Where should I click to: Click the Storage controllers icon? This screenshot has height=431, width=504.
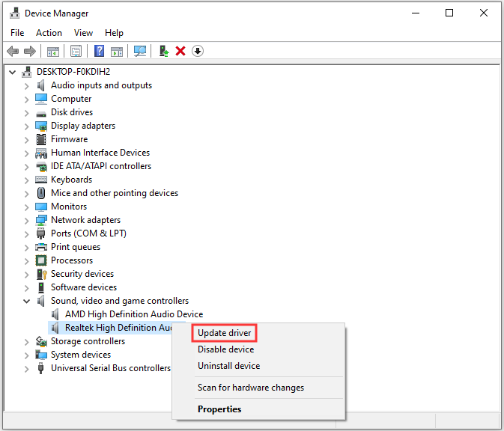pos(41,341)
